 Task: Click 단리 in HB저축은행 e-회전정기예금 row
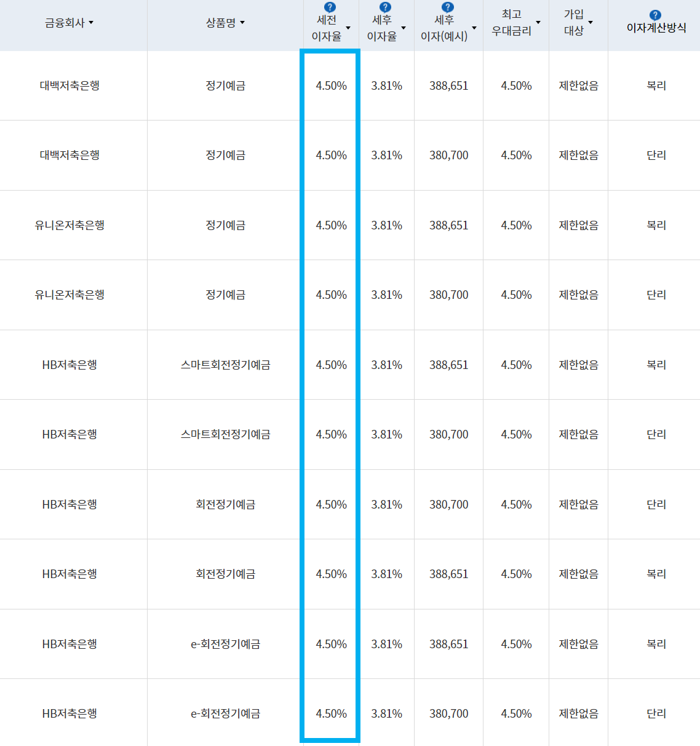coord(656,713)
